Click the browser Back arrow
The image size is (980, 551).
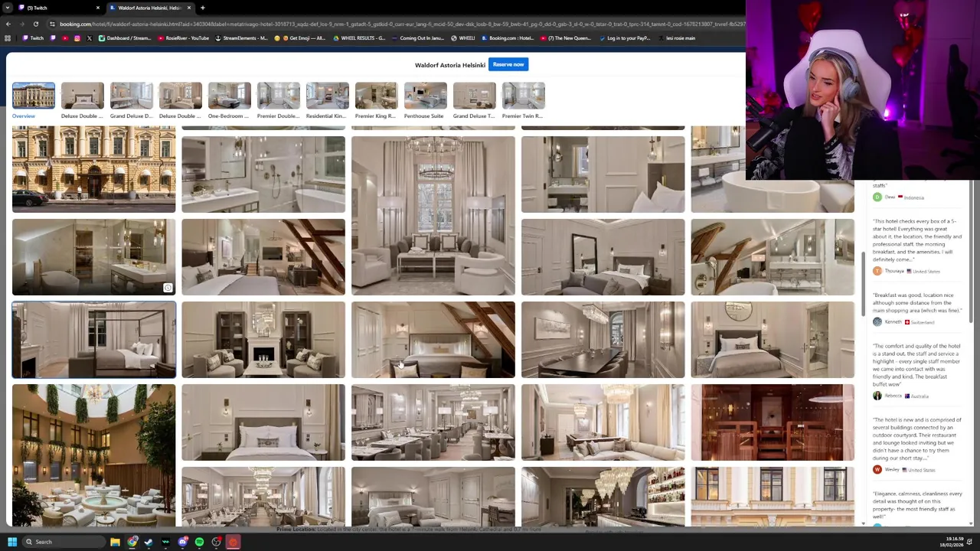[9, 24]
